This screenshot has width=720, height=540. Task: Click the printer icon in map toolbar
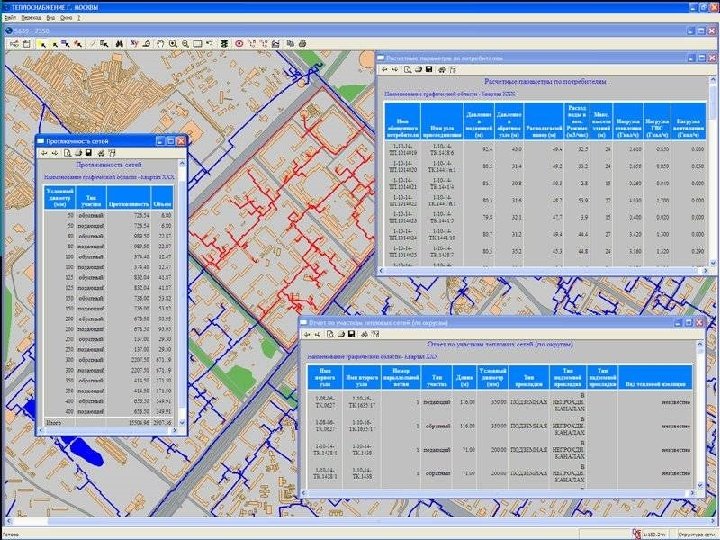302,44
